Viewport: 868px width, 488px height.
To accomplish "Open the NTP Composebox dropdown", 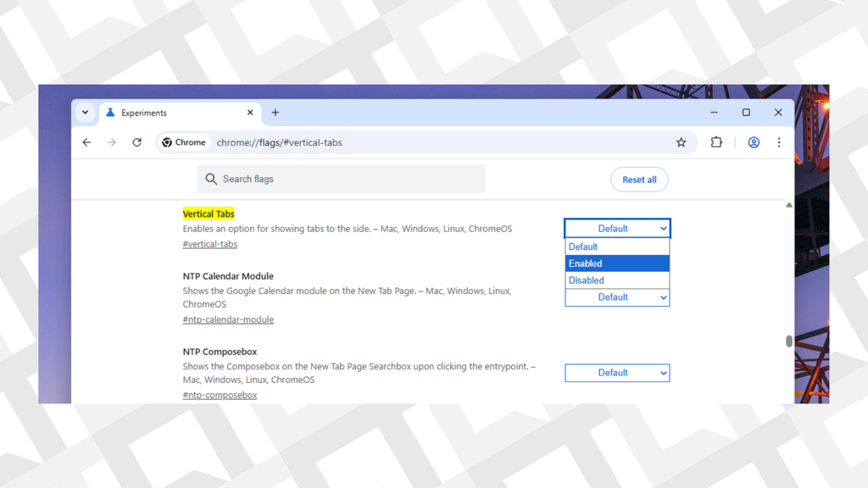I will pyautogui.click(x=617, y=373).
